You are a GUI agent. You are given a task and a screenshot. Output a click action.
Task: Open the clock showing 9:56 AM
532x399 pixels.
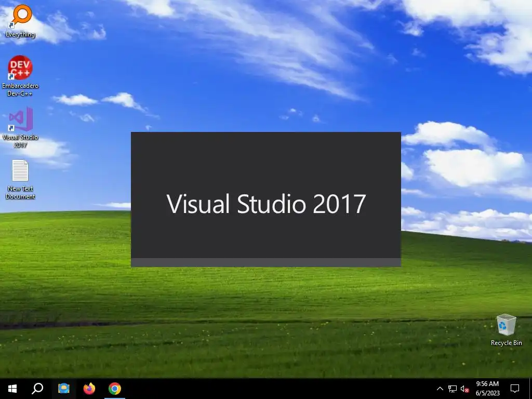487,389
